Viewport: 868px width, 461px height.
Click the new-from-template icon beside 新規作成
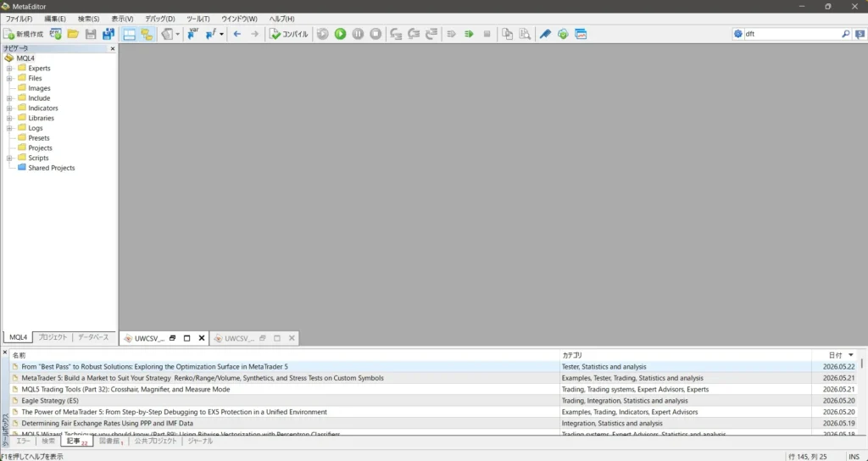point(55,34)
